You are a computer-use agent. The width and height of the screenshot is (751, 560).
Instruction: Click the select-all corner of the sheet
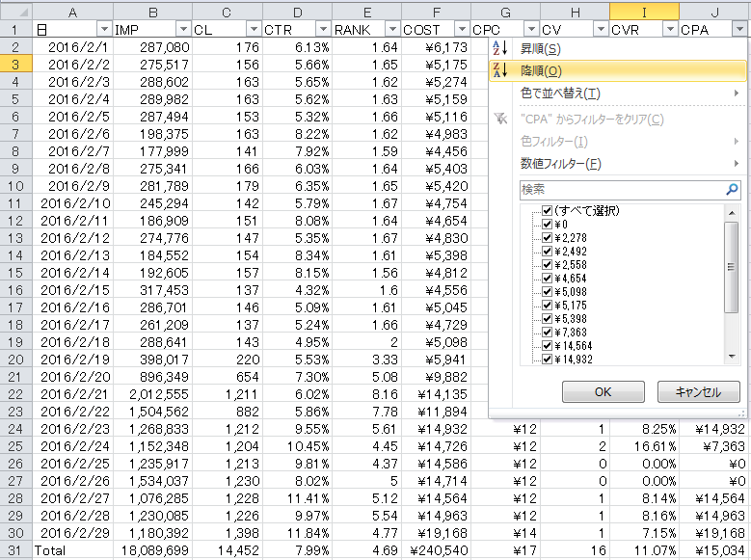click(x=15, y=12)
